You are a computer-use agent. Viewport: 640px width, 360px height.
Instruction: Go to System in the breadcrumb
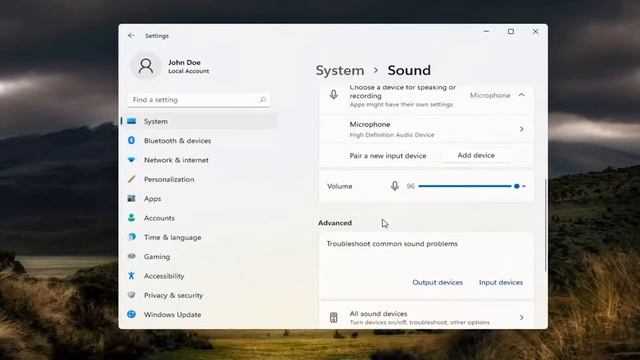click(x=340, y=70)
